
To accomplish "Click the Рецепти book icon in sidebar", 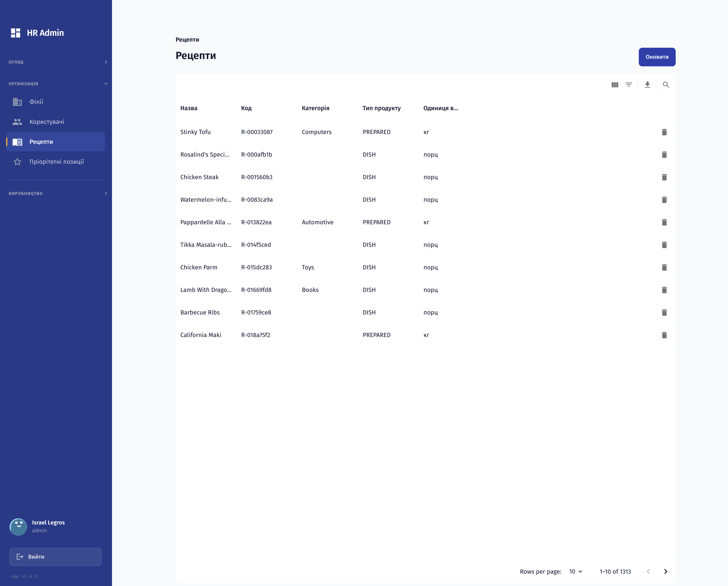I will 17,142.
